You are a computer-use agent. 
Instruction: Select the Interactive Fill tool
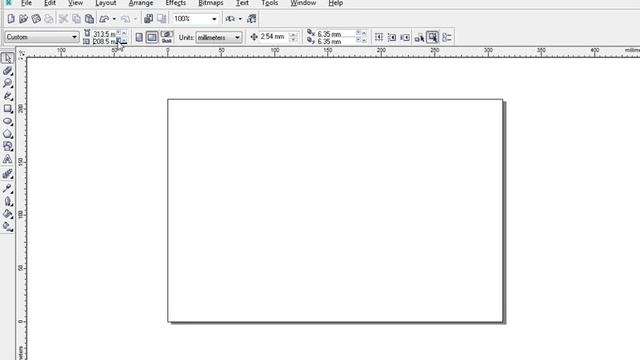pyautogui.click(x=7, y=227)
